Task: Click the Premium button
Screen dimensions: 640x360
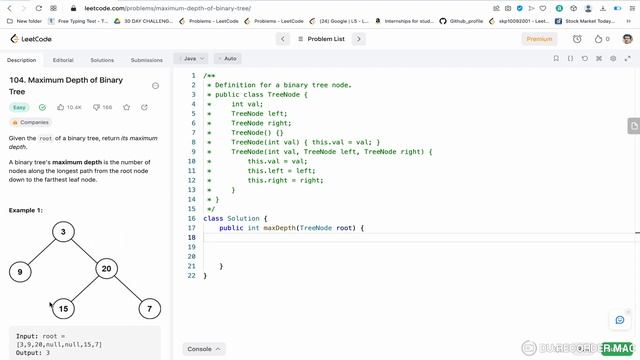Action: (x=539, y=39)
